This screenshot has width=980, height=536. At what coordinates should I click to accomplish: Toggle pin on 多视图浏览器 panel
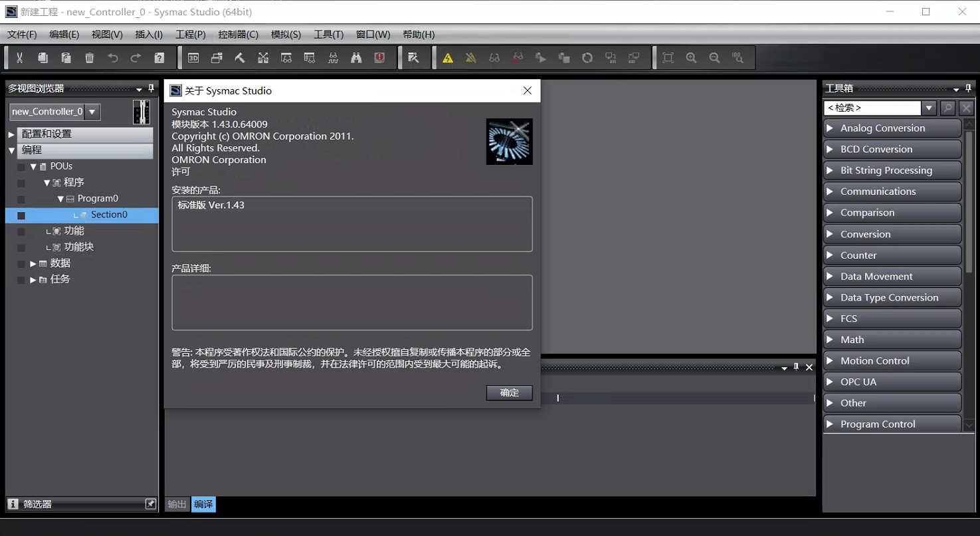click(151, 88)
